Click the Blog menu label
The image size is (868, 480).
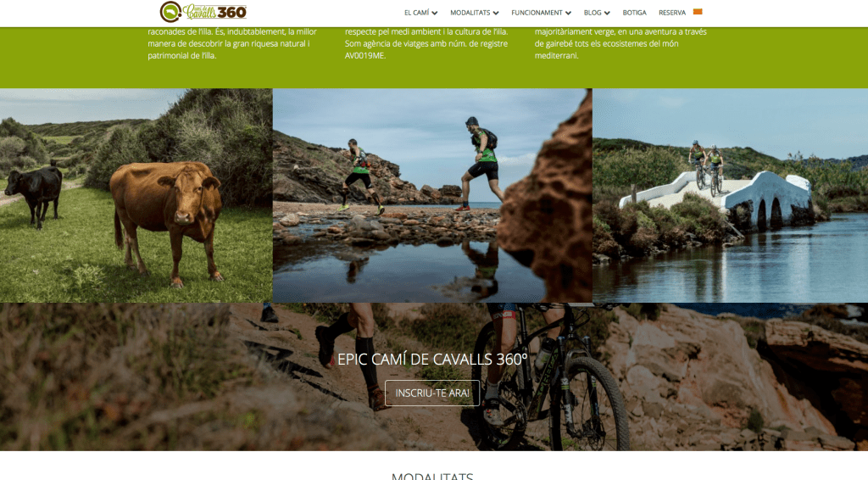point(593,13)
